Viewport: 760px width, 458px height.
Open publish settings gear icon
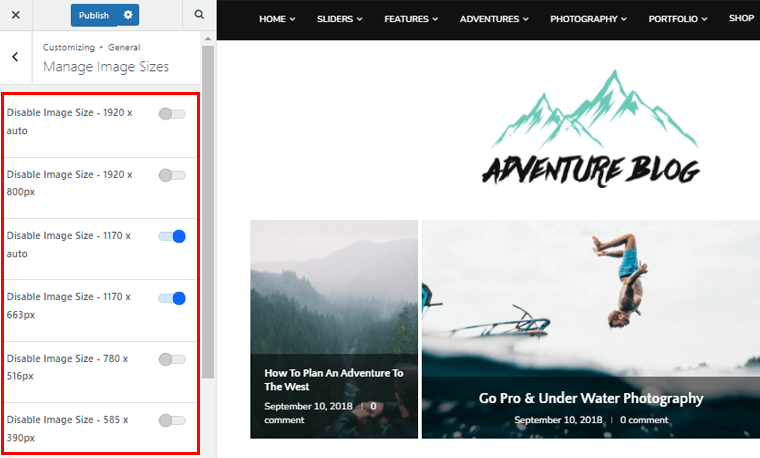pos(128,15)
